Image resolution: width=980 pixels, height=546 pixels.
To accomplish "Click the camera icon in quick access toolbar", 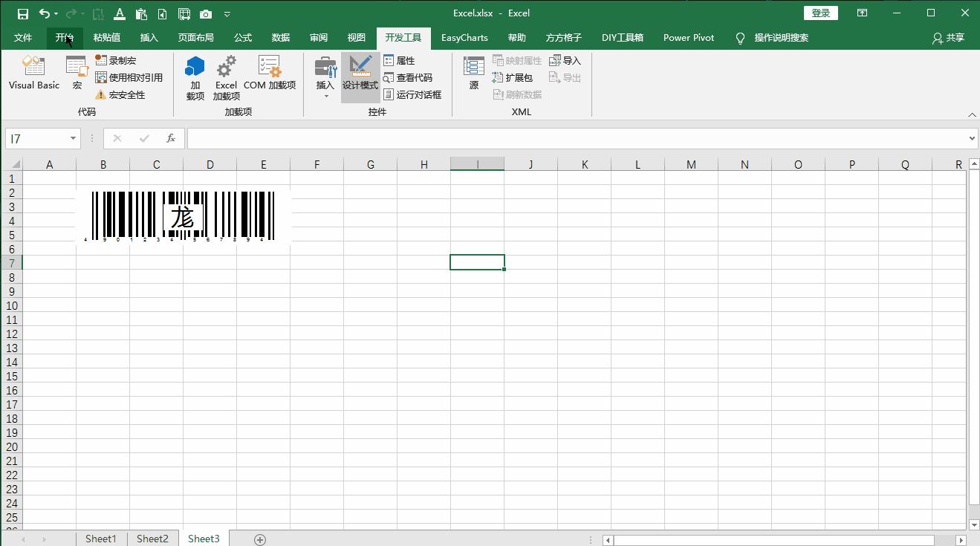I will pyautogui.click(x=206, y=13).
